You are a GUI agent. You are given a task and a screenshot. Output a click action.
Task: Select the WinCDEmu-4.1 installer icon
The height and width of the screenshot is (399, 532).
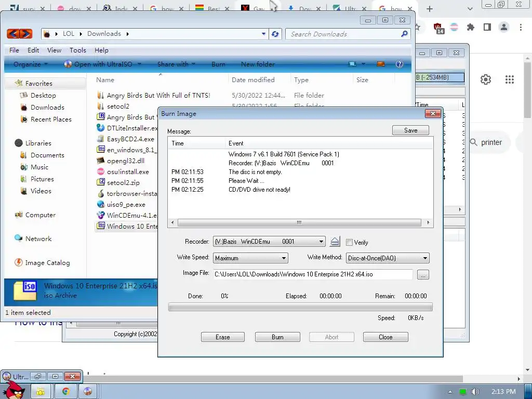tap(100, 215)
